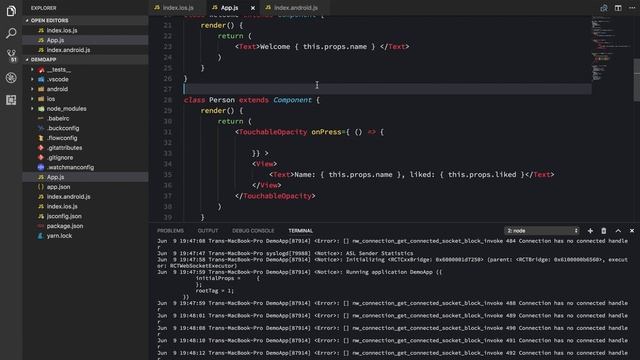The height and width of the screenshot is (360, 640).
Task: Open index.ios.js in the file tree
Action: (x=86, y=207)
